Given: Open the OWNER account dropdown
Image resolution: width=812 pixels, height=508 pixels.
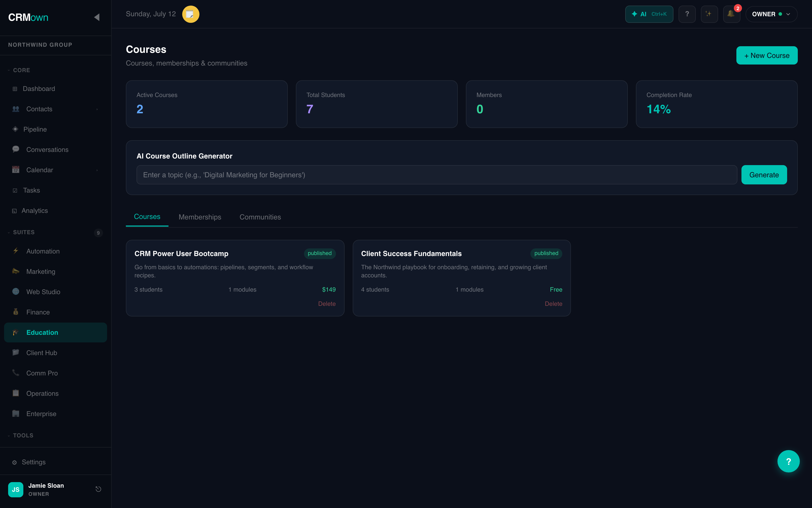Looking at the screenshot, I should [771, 14].
